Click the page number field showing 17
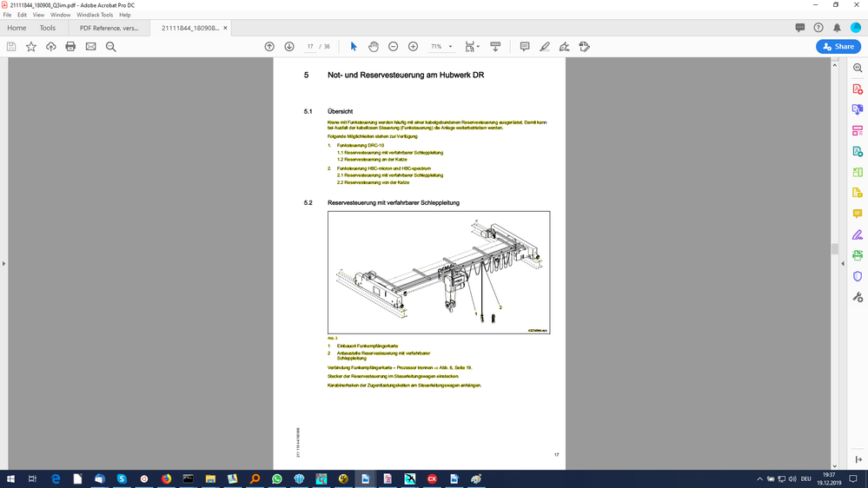 pyautogui.click(x=310, y=47)
